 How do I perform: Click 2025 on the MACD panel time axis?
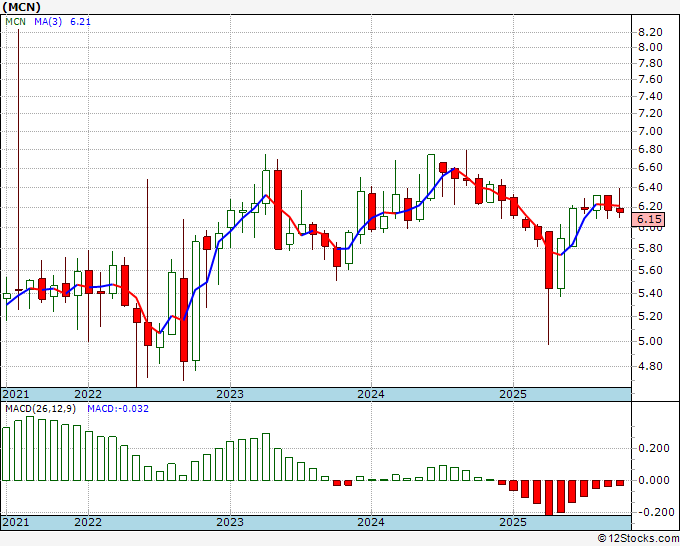513,522
